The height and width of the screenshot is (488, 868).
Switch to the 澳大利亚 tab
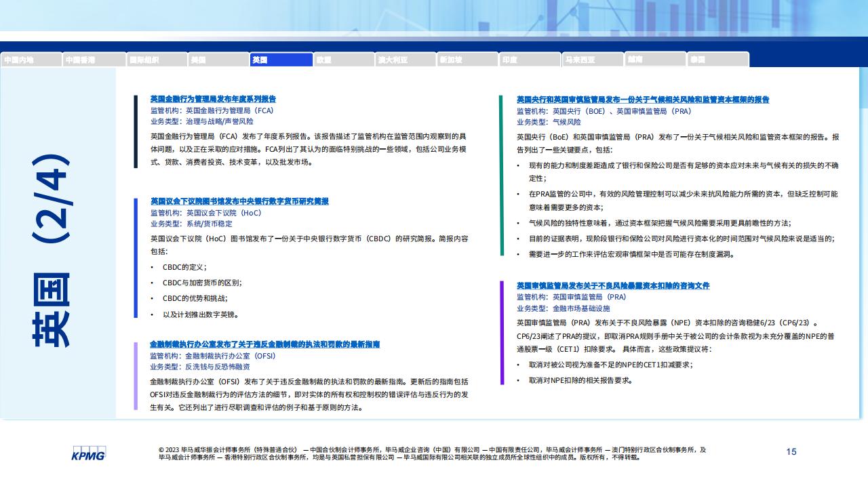(x=406, y=60)
